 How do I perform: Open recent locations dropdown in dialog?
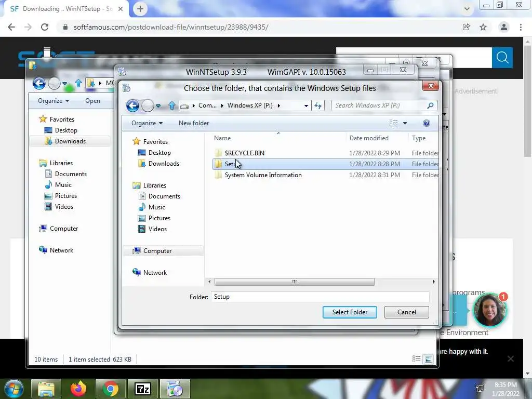[x=158, y=106]
